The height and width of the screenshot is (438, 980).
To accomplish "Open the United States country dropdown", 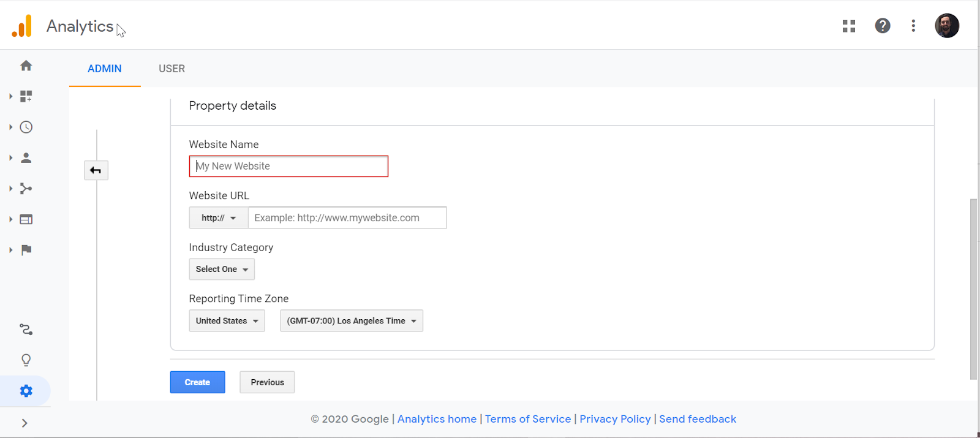I will [x=227, y=321].
